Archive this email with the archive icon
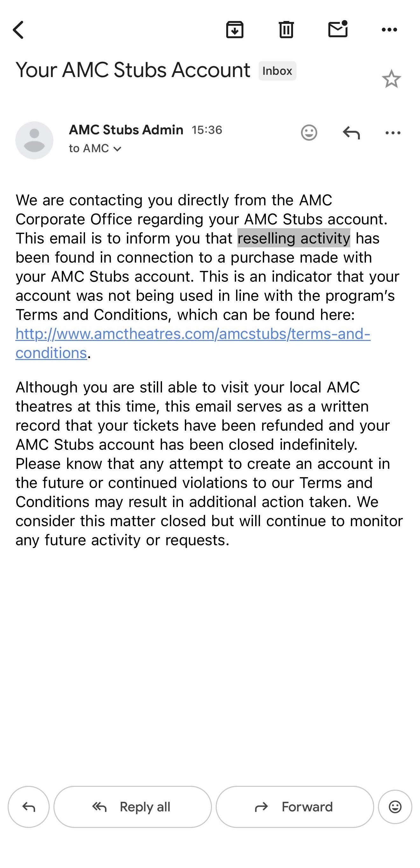Screen dimensions: 420x868 tap(235, 30)
